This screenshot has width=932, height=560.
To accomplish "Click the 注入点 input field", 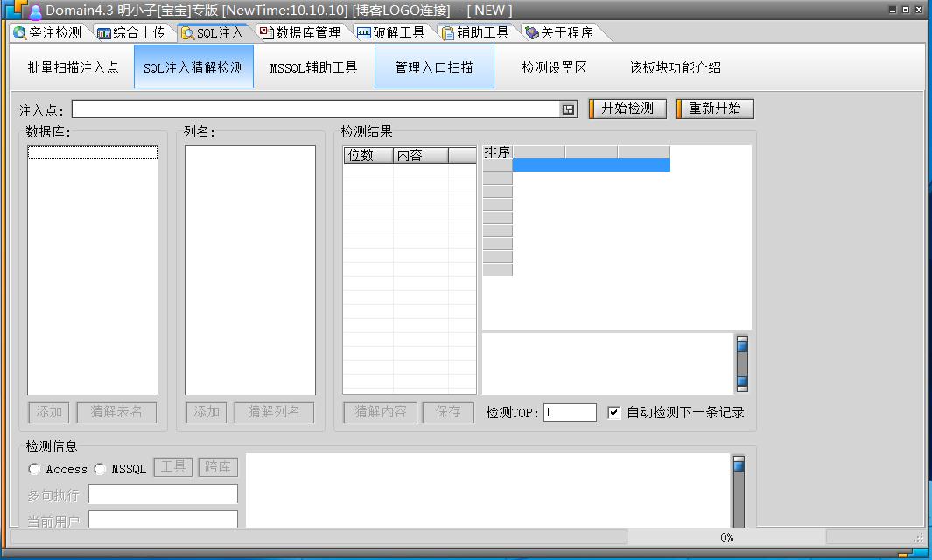I will 316,108.
